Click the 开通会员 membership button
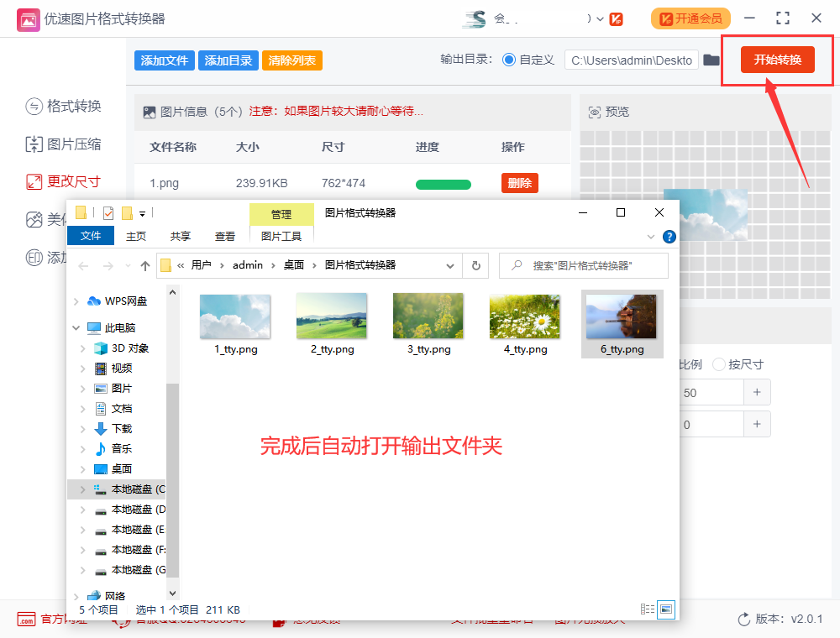Viewport: 840px width, 638px height. tap(690, 18)
